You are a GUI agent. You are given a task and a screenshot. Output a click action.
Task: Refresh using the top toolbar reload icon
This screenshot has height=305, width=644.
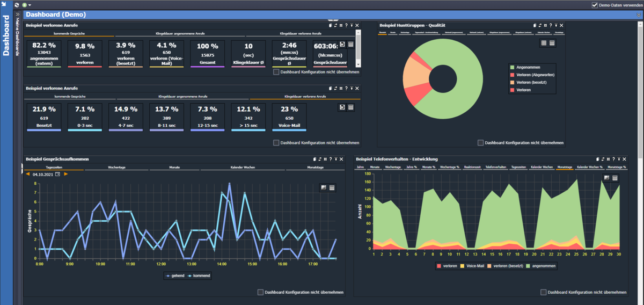[x=17, y=5]
